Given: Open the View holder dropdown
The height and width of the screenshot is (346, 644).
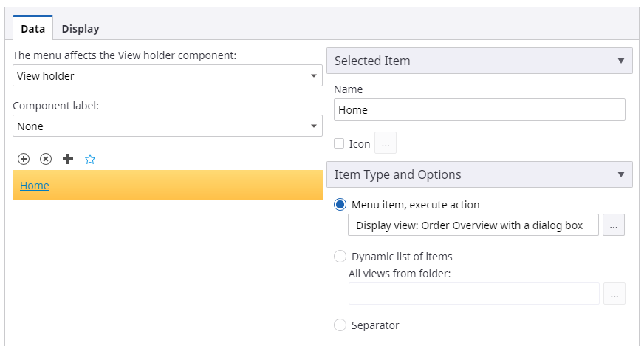Looking at the screenshot, I should click(168, 76).
